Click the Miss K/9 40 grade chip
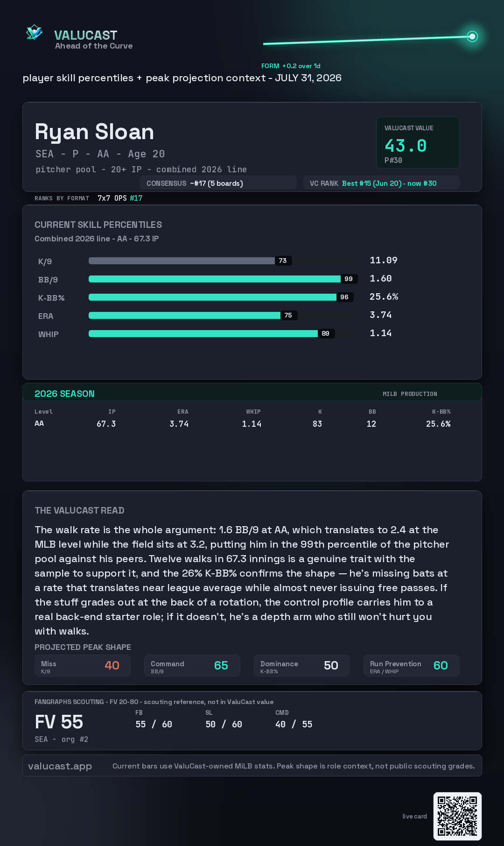This screenshot has width=504, height=846. 82,665
